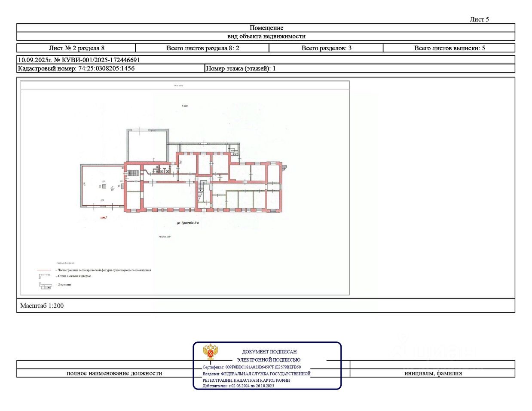The image size is (532, 411).
Task: Click the 'Всего разделов: 3' cell
Action: click(x=326, y=48)
